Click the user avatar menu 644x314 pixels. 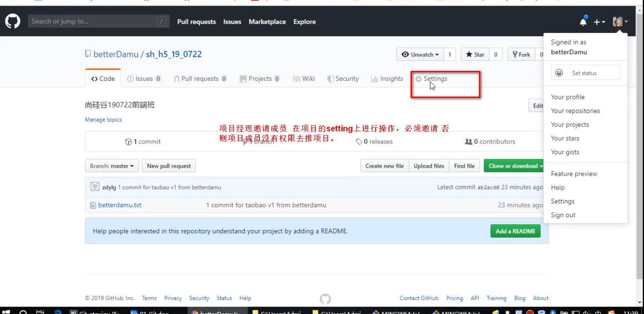(x=620, y=22)
